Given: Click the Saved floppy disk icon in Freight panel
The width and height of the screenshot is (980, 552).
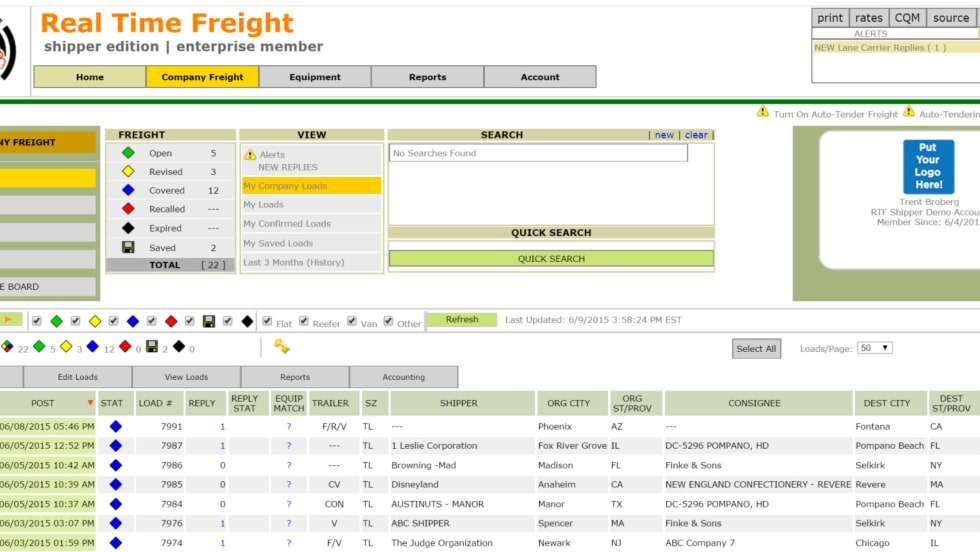Looking at the screenshot, I should coord(128,247).
